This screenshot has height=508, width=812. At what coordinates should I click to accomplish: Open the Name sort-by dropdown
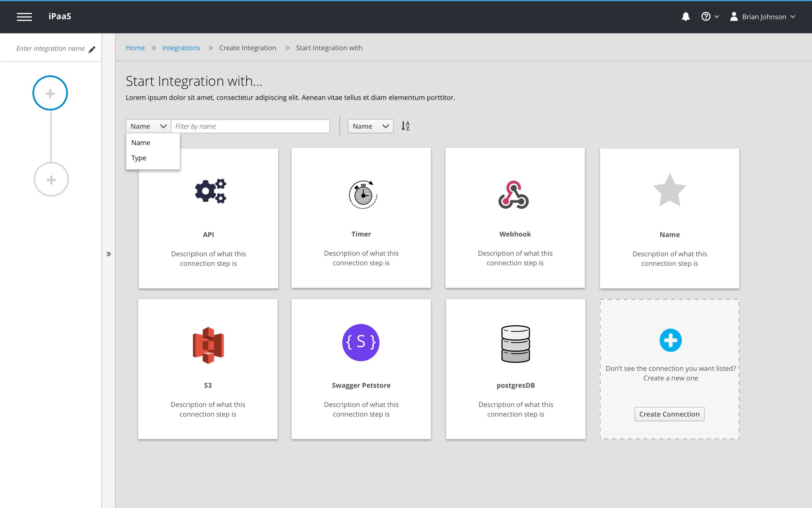(x=371, y=126)
